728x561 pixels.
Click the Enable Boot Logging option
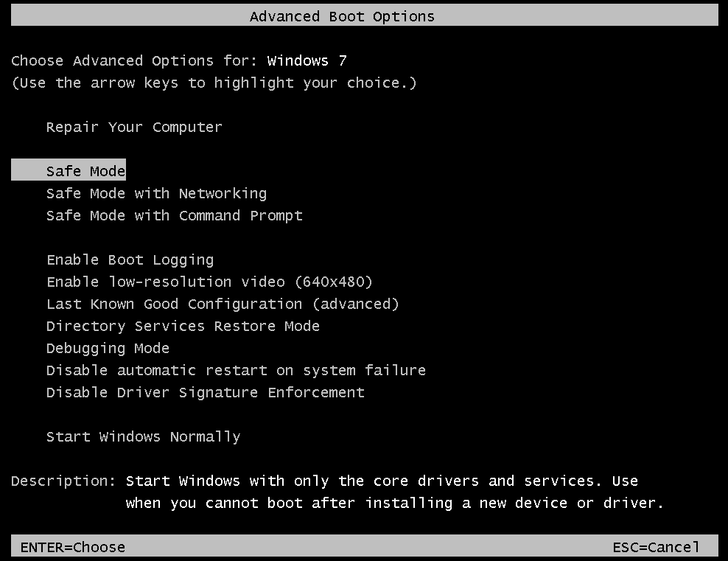[x=130, y=260]
